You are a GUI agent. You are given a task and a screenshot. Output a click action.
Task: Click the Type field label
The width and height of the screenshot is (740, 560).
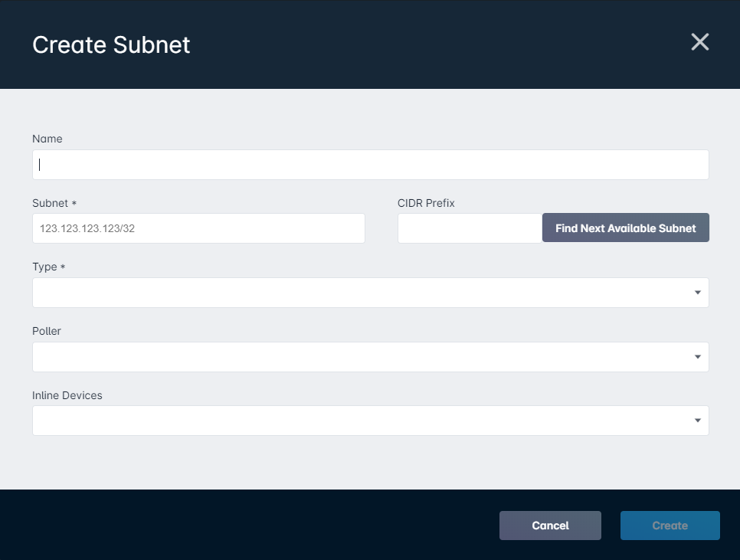tap(48, 267)
